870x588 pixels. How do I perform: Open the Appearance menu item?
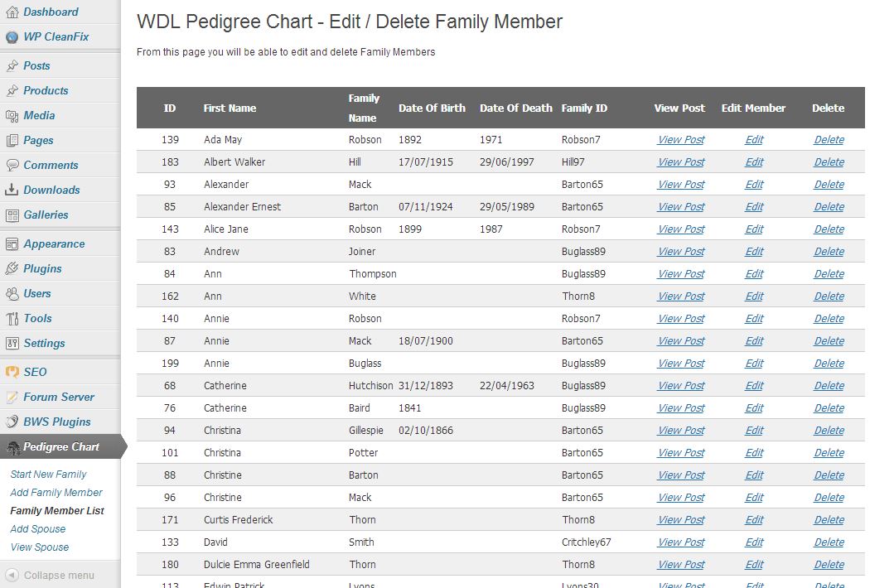click(x=54, y=244)
